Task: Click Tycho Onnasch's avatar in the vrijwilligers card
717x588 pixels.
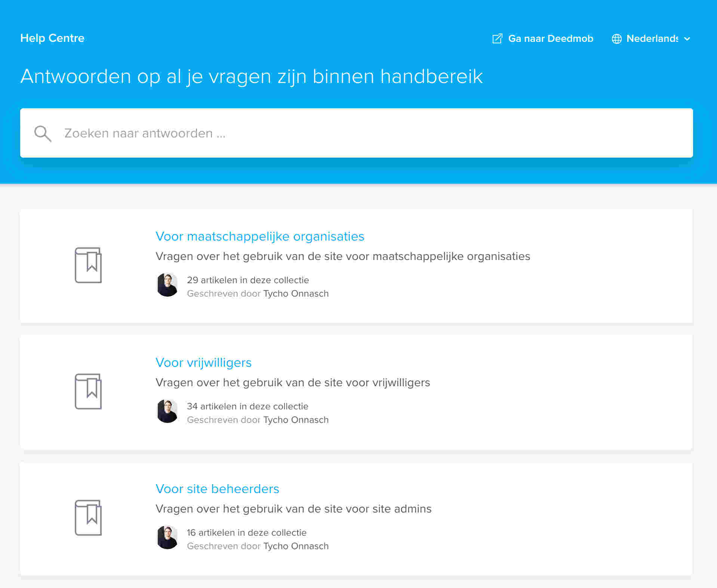Action: click(167, 411)
